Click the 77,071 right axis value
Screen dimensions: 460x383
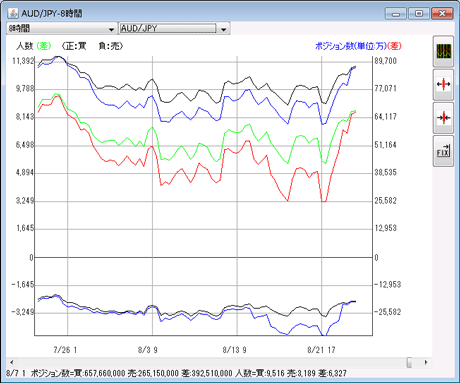coord(386,88)
